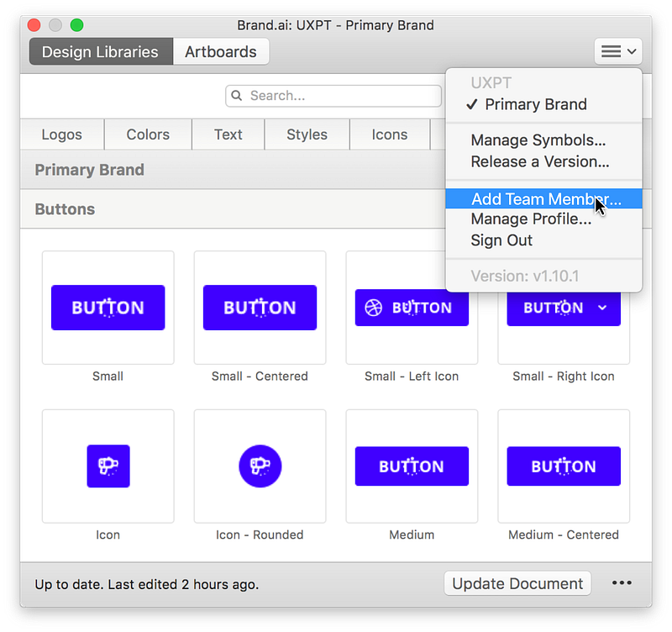Select the Small - Centered button thumbnail
Image resolution: width=672 pixels, height=632 pixels.
point(260,308)
